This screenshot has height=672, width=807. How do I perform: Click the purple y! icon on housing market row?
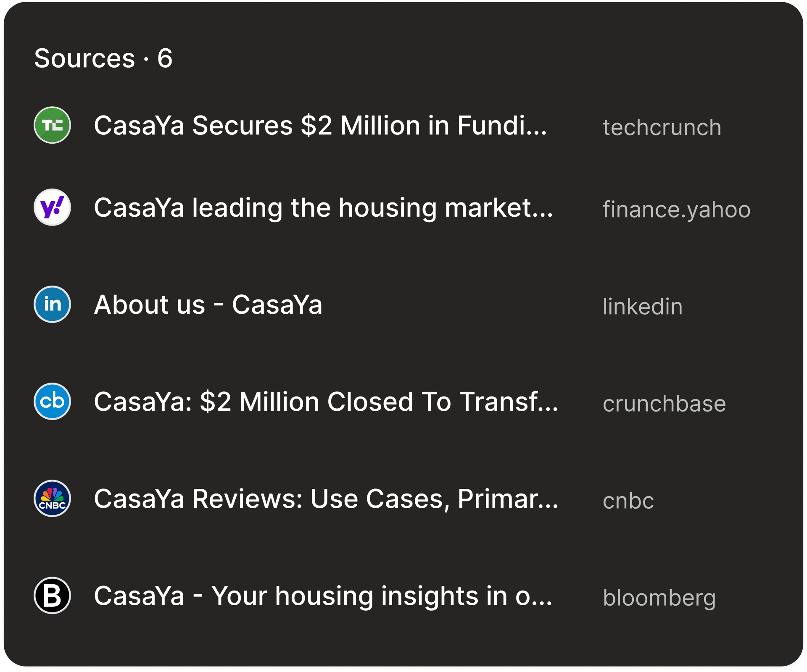click(x=52, y=207)
